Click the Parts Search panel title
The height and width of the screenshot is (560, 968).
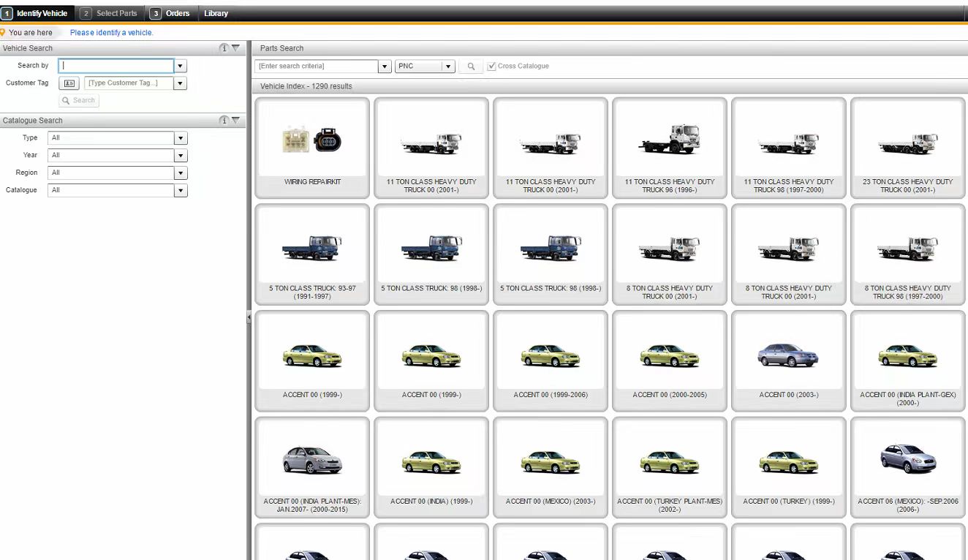[x=281, y=48]
